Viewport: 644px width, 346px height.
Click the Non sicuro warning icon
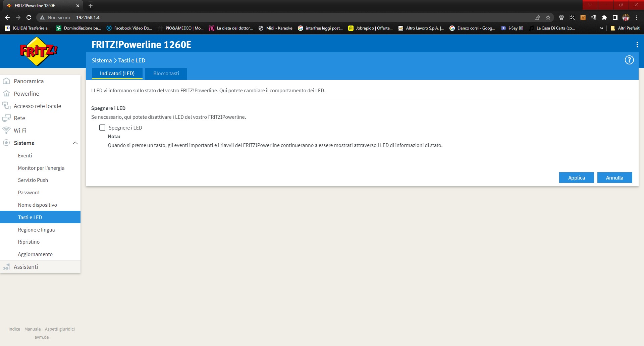pos(42,17)
